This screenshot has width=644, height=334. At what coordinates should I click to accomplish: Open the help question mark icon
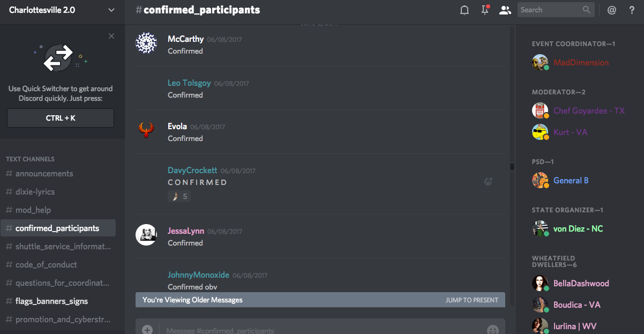(x=632, y=10)
